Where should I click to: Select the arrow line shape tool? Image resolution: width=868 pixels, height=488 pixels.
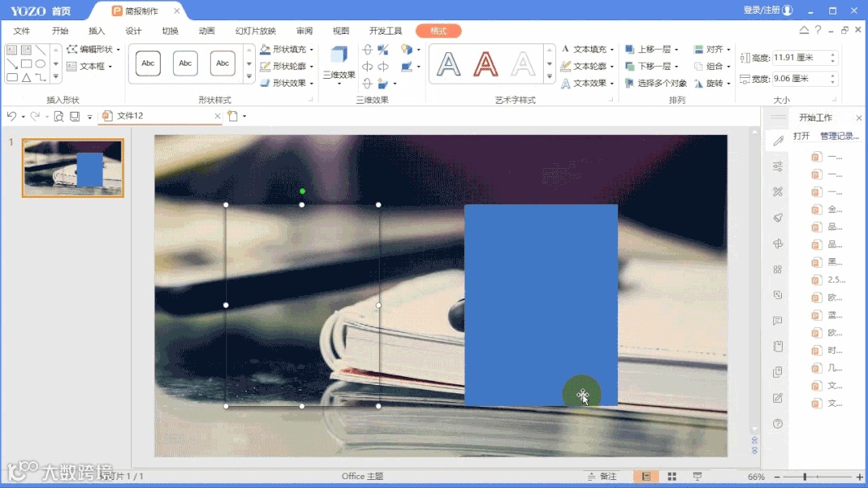tap(12, 64)
